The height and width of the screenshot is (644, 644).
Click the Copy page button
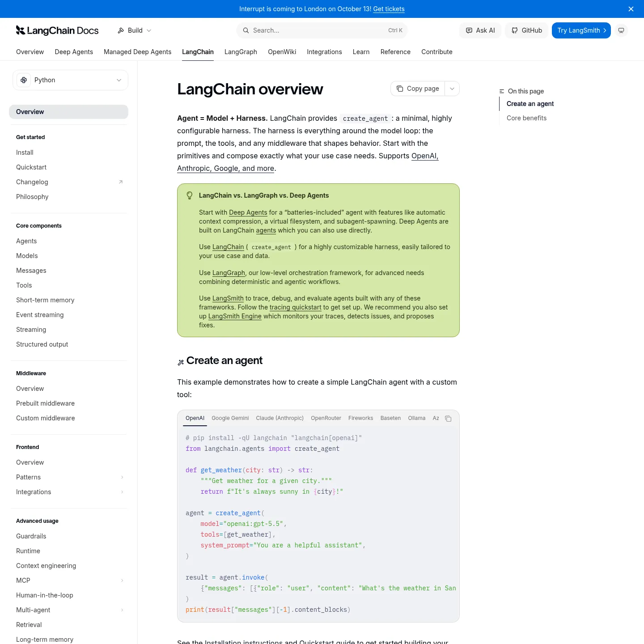click(418, 89)
